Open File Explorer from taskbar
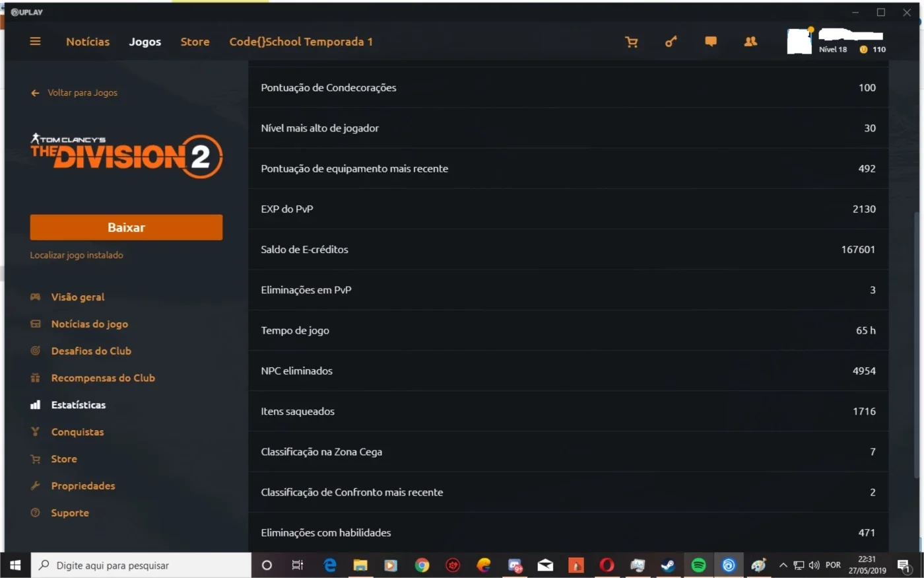Viewport: 924px width, 578px height. coord(360,565)
